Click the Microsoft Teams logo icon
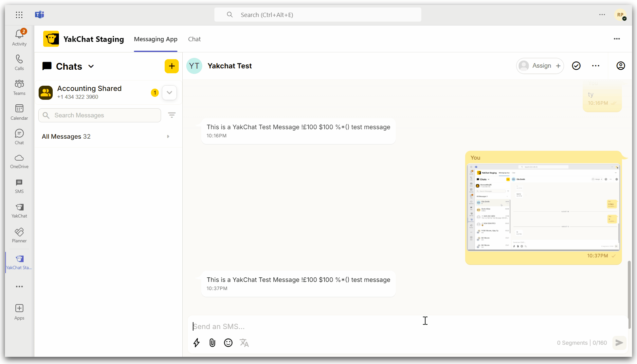The height and width of the screenshot is (364, 637). tap(40, 15)
